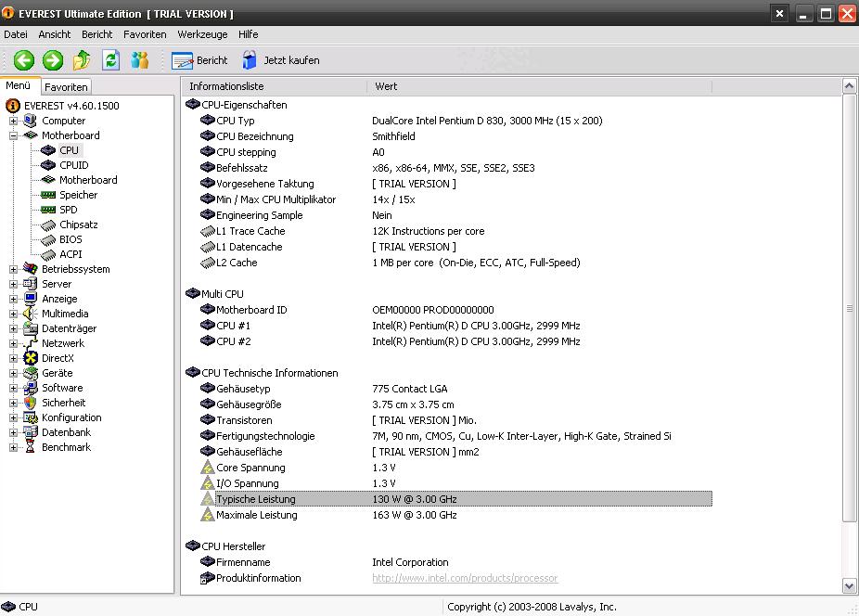This screenshot has height=616, width=859.
Task: Switch to the Favoriten tab in sidebar
Action: coord(66,86)
